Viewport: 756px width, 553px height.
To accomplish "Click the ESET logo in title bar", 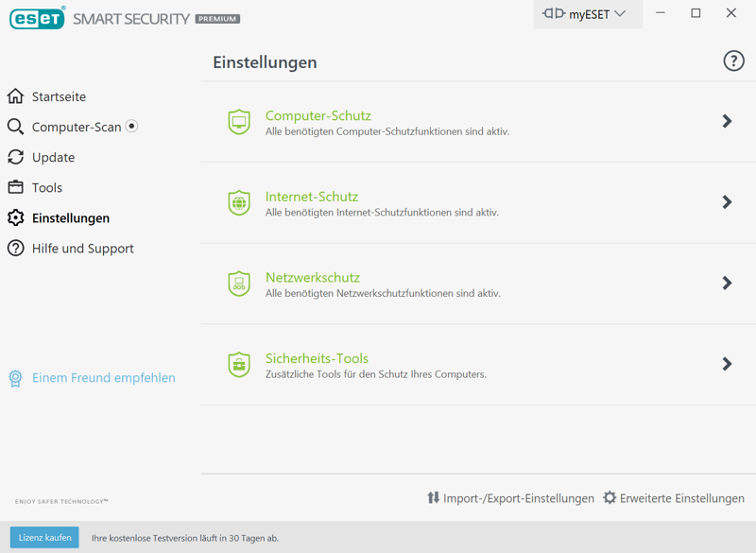I will click(37, 17).
